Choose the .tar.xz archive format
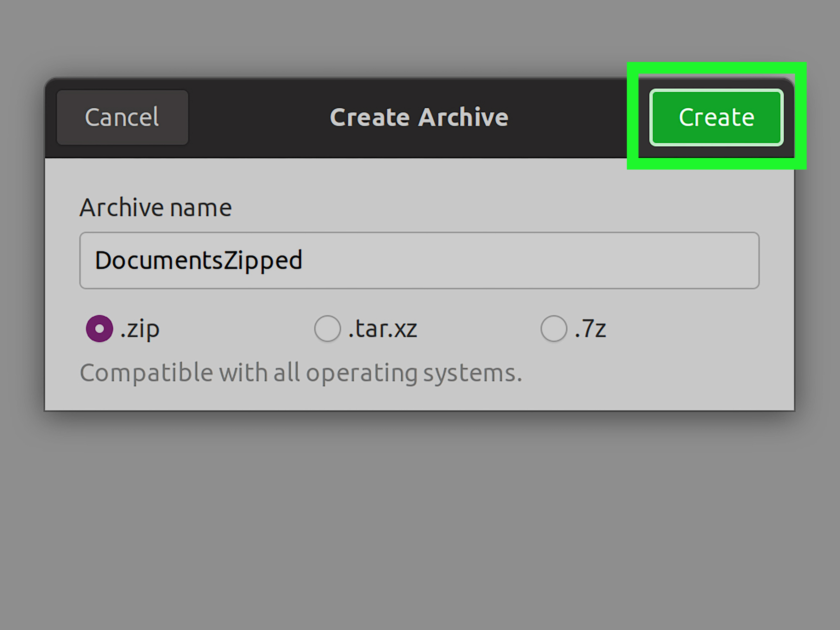Viewport: 840px width, 630px height. pyautogui.click(x=327, y=329)
